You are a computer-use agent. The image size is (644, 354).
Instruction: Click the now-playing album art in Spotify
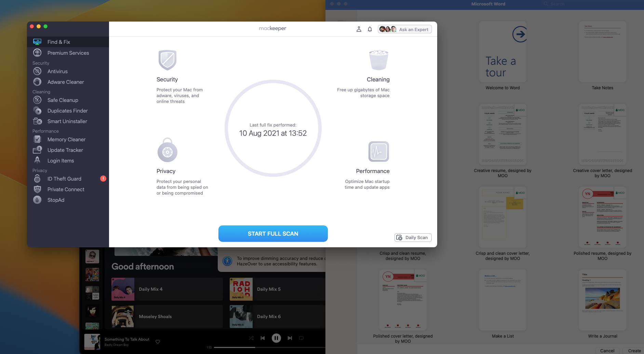tap(92, 342)
